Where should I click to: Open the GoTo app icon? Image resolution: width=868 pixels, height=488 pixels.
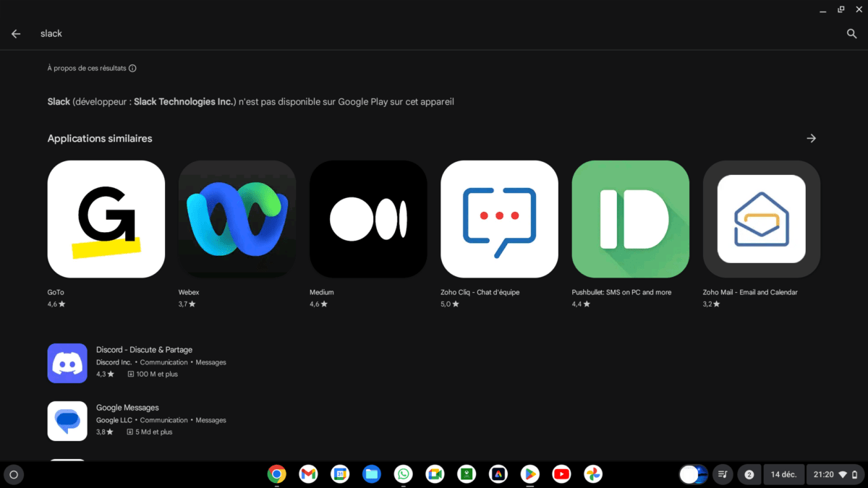click(106, 219)
